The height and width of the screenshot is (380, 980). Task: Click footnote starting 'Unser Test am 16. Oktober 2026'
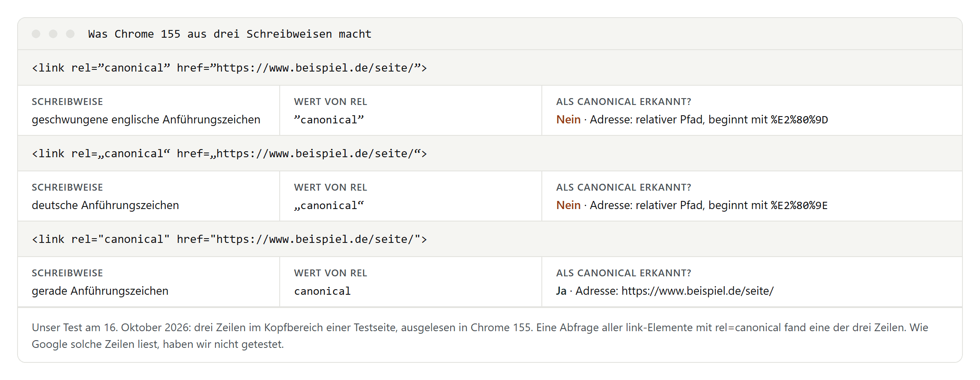480,335
